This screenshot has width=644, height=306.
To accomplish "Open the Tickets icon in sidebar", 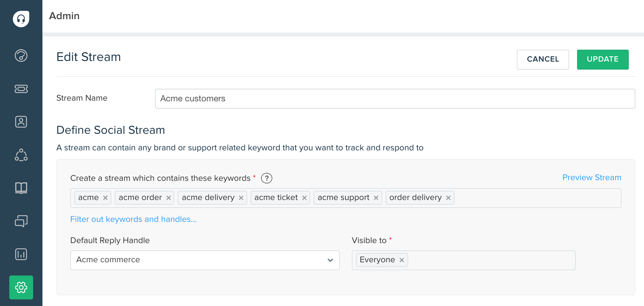I will (x=21, y=89).
